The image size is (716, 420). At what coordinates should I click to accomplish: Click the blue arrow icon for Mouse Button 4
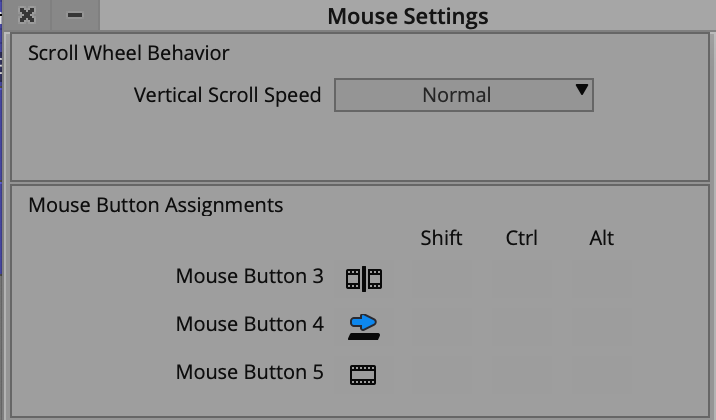click(x=363, y=327)
